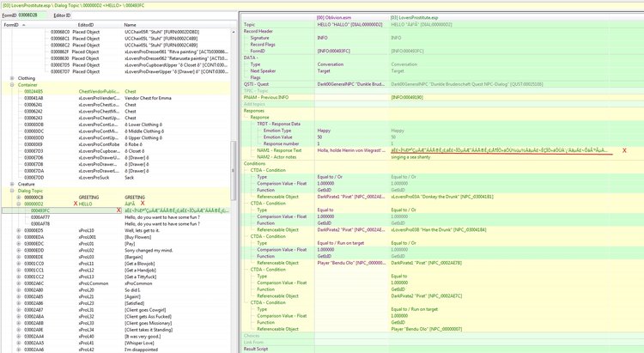Select the 030068C0 UCChair05R placed object
644x353 pixels.
pyautogui.click(x=116, y=32)
